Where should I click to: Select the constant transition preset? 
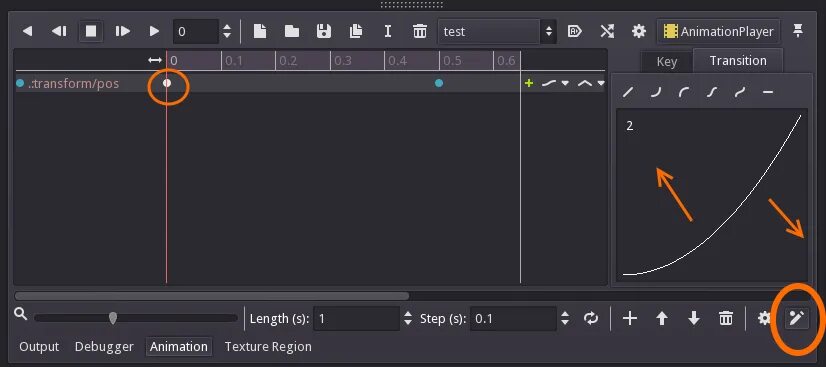[768, 92]
